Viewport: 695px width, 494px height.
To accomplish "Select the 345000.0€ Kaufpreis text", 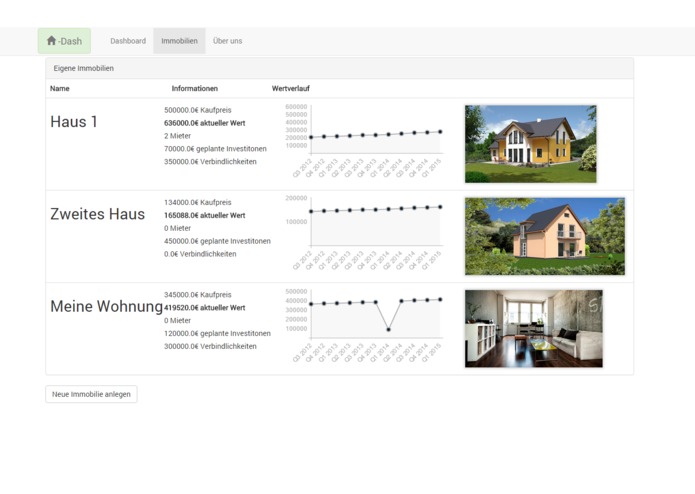I will [x=198, y=294].
